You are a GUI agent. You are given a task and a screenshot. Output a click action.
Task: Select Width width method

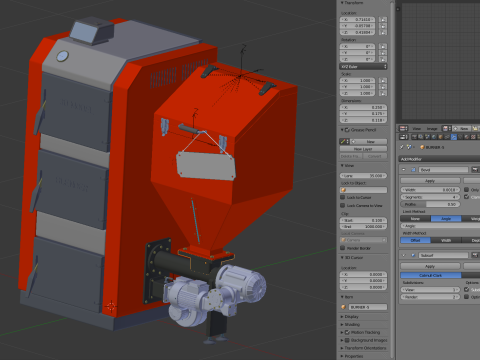446,240
